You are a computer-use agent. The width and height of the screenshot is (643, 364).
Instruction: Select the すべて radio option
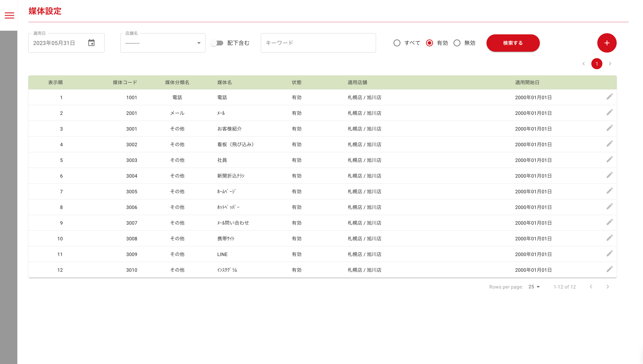397,43
